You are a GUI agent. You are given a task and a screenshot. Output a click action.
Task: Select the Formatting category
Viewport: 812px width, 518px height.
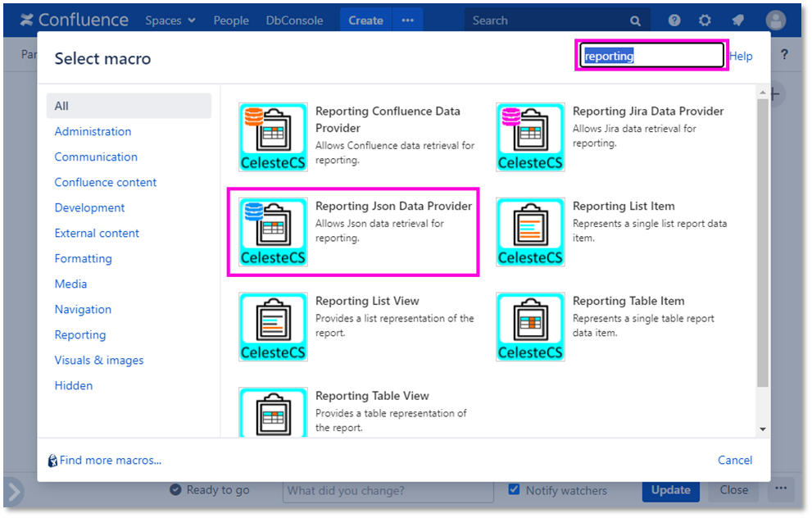[x=83, y=258]
